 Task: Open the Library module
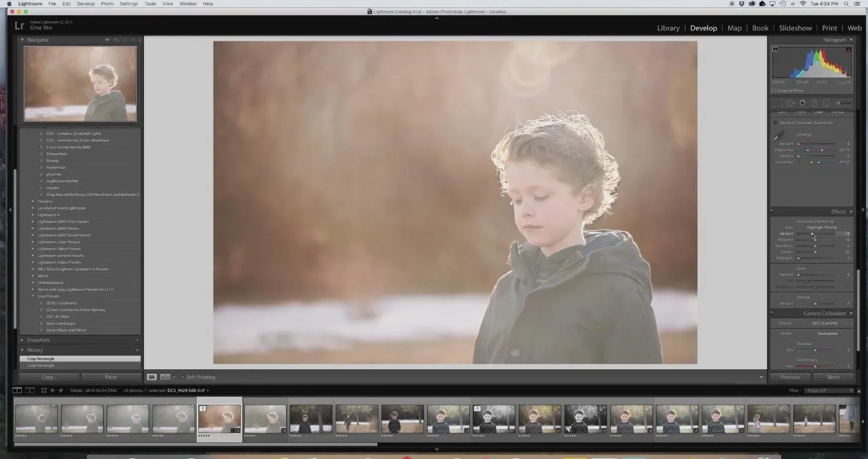pyautogui.click(x=668, y=28)
